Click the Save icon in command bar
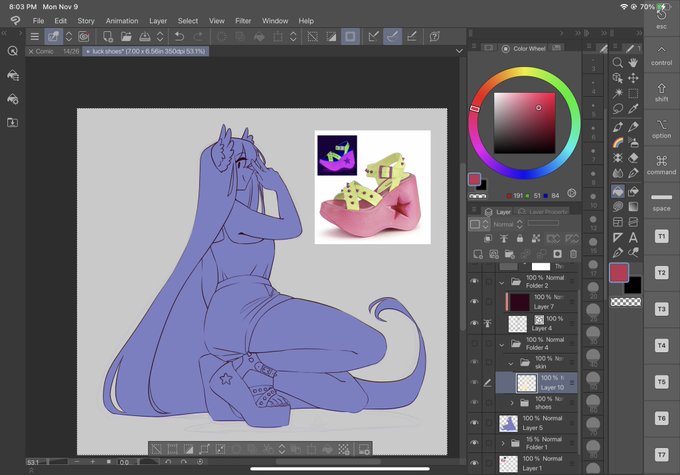This screenshot has height=475, width=680. tap(144, 37)
